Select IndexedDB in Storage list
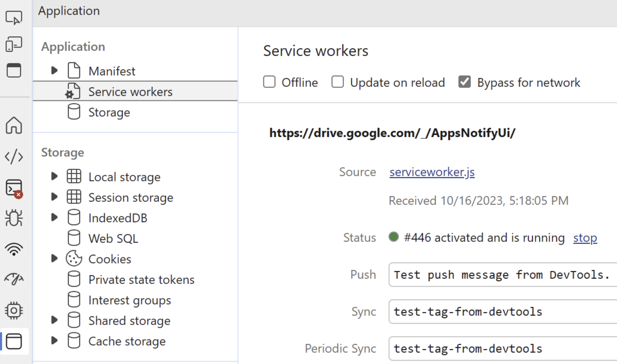The height and width of the screenshot is (364, 617). [x=117, y=218]
